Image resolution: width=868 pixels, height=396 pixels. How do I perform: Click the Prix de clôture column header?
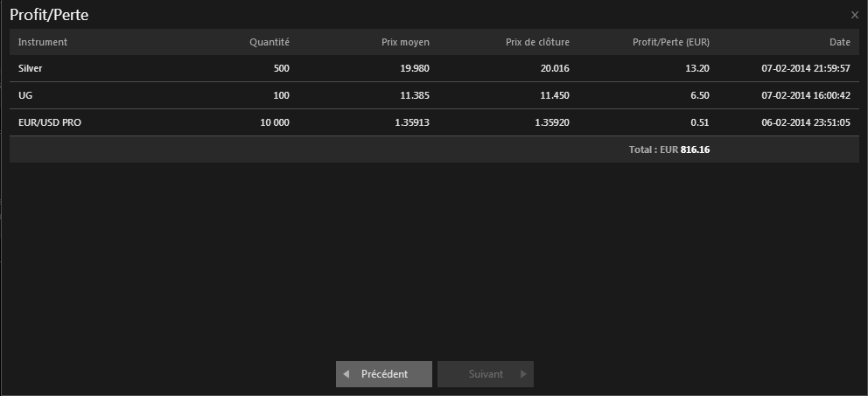click(537, 42)
